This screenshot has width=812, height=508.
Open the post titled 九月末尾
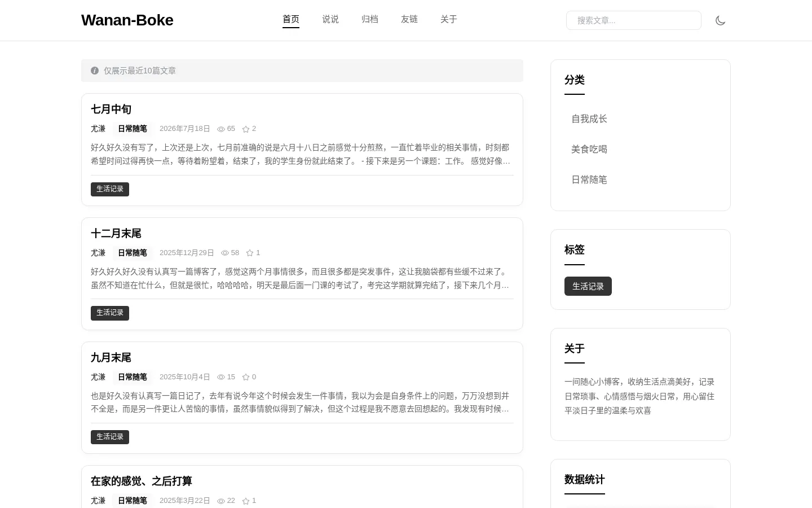(111, 358)
